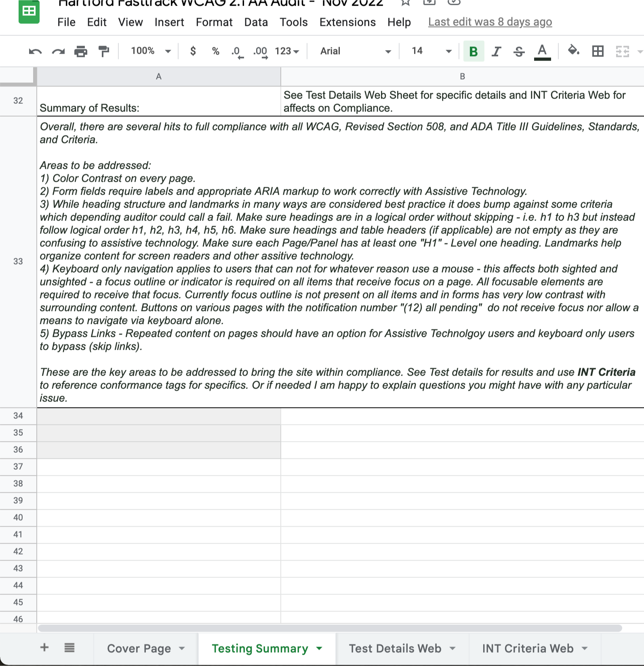The image size is (644, 666).
Task: Select column B header
Action: pyautogui.click(x=462, y=76)
